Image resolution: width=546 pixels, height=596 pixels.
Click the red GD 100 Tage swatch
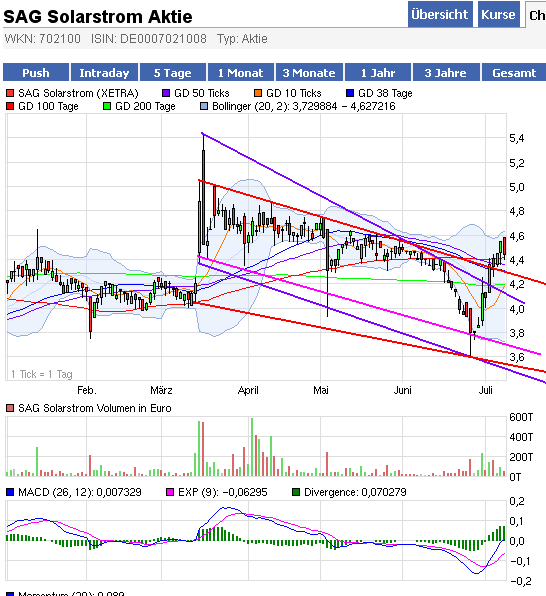click(x=10, y=106)
